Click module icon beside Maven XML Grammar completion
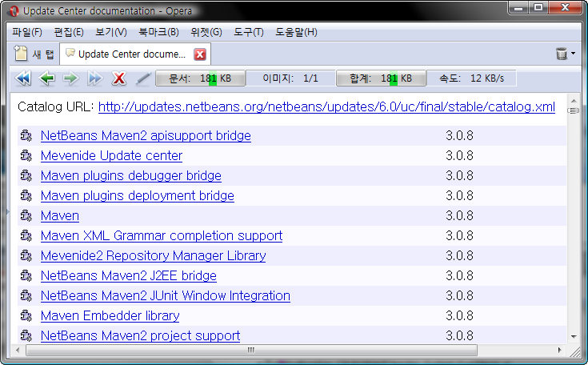Screen dimensions: 588x365 point(26,235)
